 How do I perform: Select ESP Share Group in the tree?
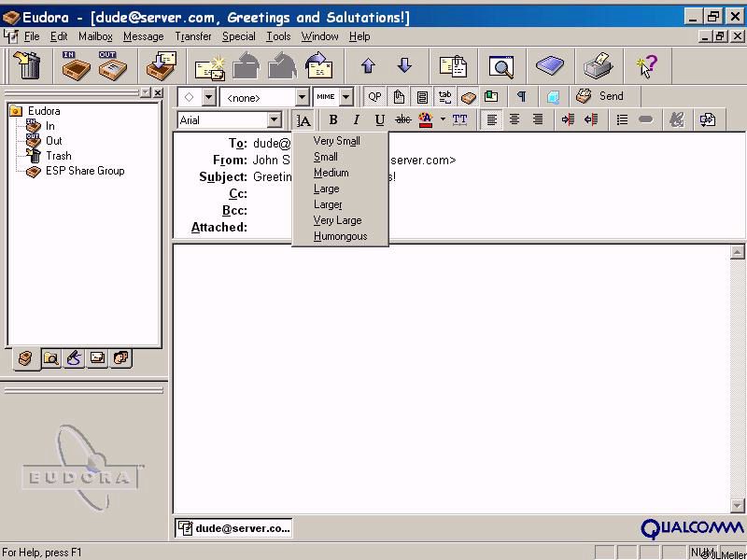click(x=85, y=171)
